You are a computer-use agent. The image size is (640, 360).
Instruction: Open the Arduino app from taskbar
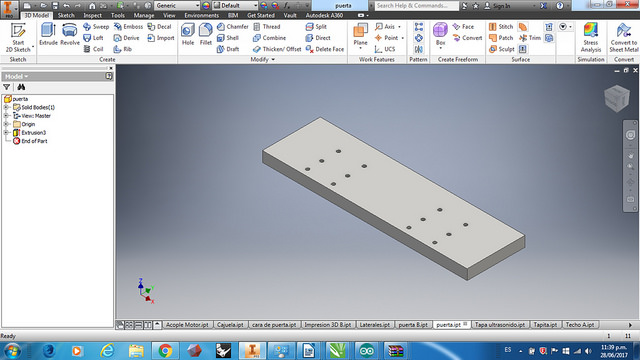[366, 351]
